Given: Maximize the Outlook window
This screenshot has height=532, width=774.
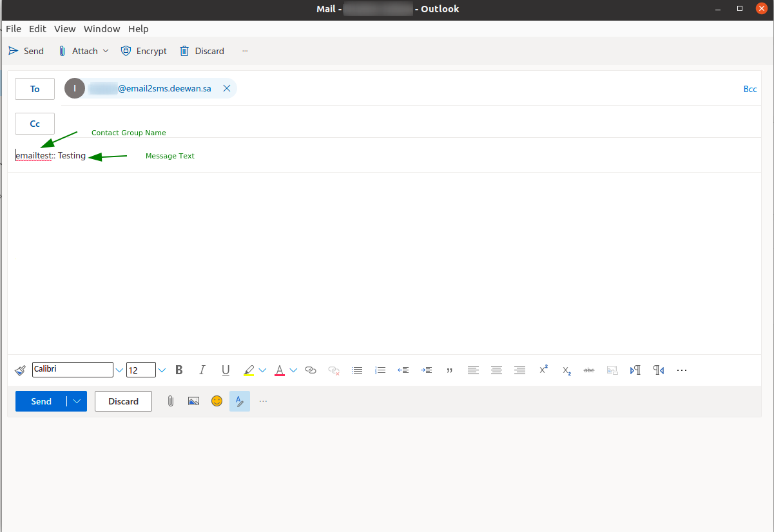Looking at the screenshot, I should click(x=740, y=9).
